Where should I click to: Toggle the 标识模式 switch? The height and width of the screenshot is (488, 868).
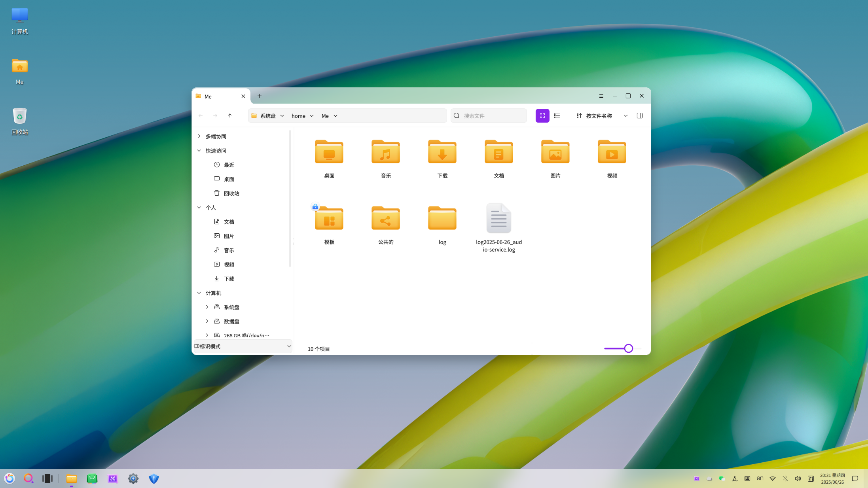tap(197, 346)
